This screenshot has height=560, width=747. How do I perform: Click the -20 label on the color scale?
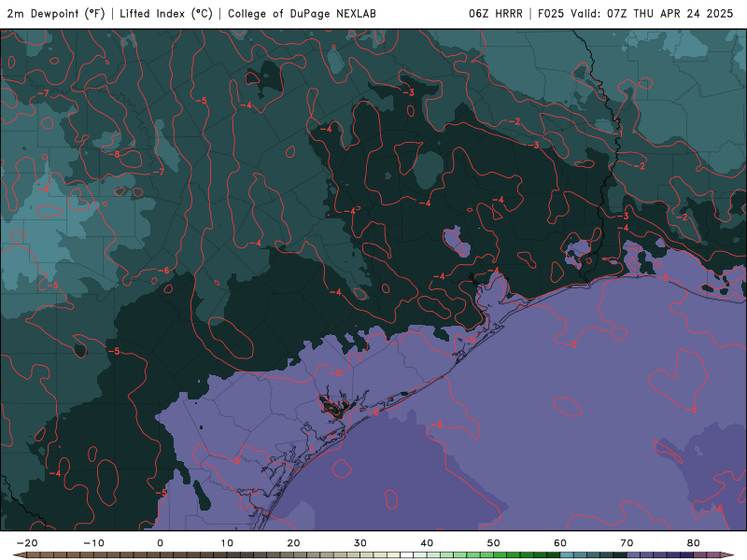point(27,543)
